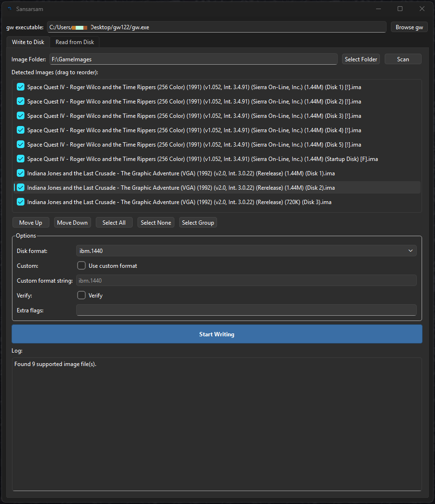
Task: Click the Image Folder path field
Action: (x=193, y=59)
